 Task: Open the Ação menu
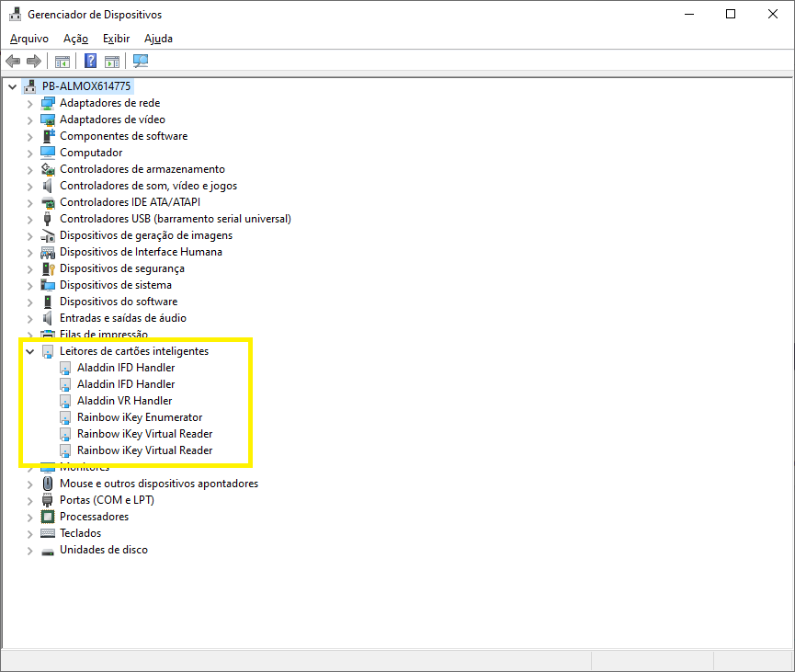click(75, 39)
